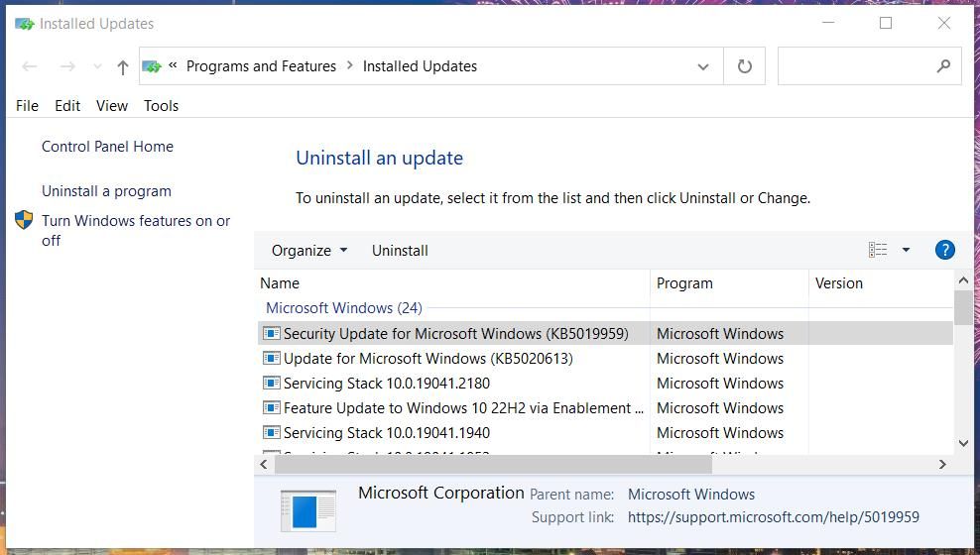This screenshot has width=980, height=555.
Task: Open the breadcrumb arrow after Programs and Features
Action: tap(349, 65)
